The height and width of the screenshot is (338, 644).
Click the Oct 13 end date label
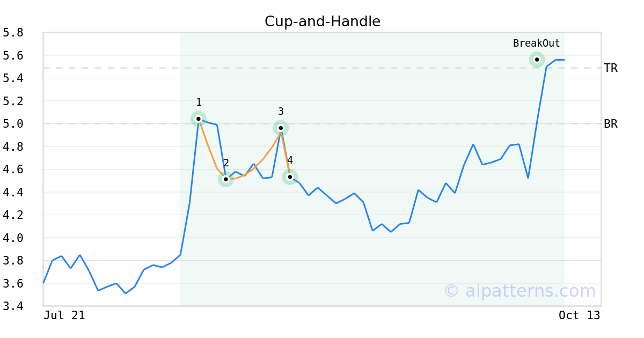[x=579, y=315]
